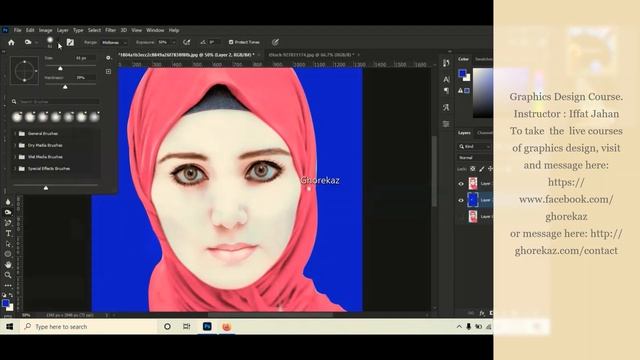
Task: Click the Color panel foreground swatch
Action: (x=462, y=74)
